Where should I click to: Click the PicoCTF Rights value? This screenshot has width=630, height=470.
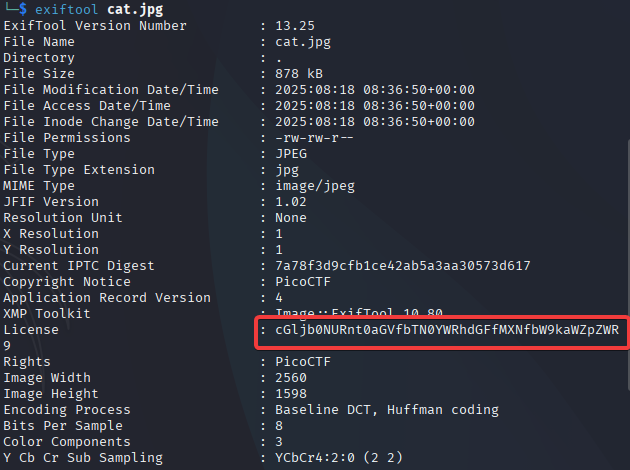point(303,362)
